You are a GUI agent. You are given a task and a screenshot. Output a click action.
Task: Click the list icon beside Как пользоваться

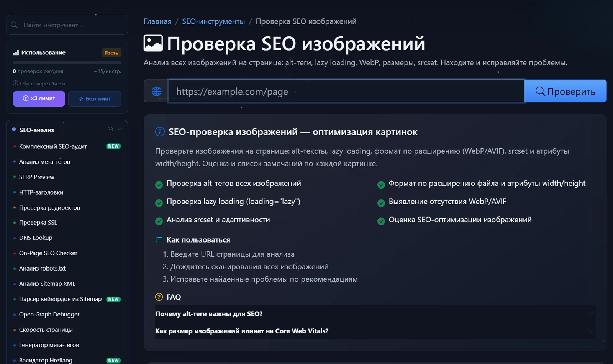coord(159,239)
